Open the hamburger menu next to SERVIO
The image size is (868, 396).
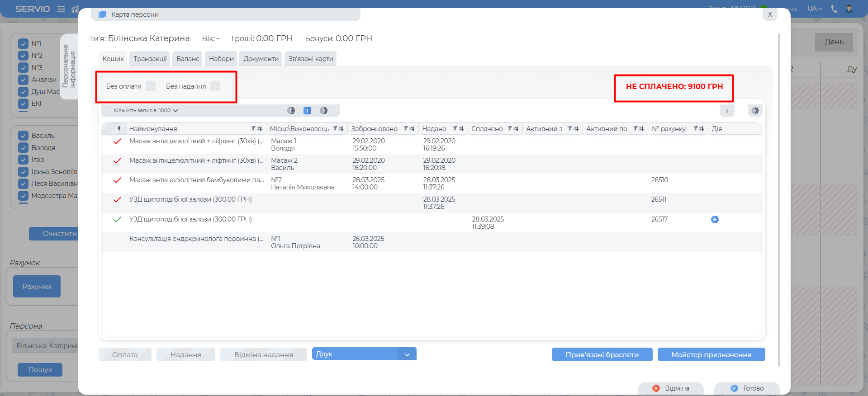coord(62,9)
